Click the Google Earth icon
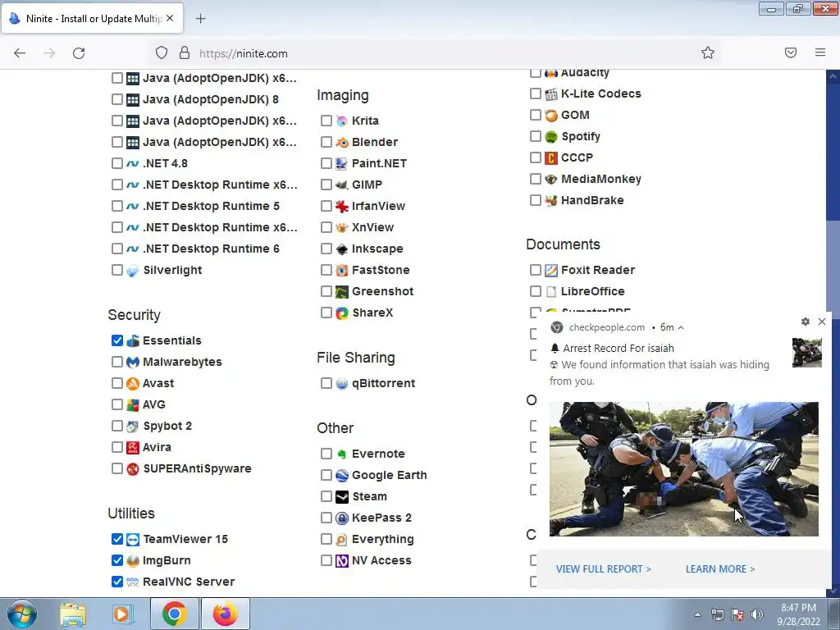This screenshot has height=630, width=840. 342,475
